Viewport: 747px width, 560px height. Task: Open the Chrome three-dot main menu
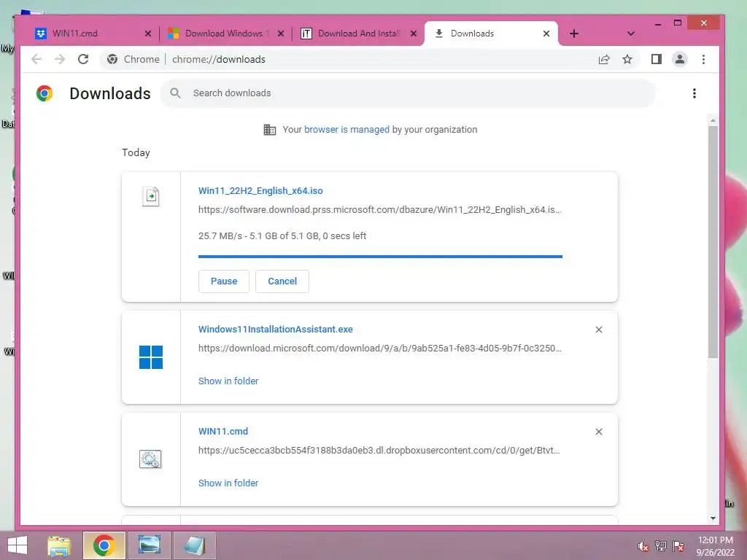704,59
